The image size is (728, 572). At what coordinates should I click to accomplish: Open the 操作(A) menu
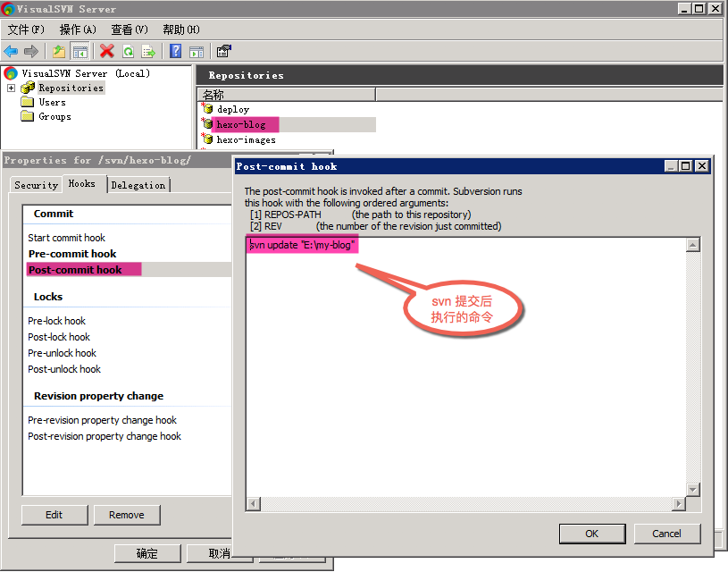77,29
